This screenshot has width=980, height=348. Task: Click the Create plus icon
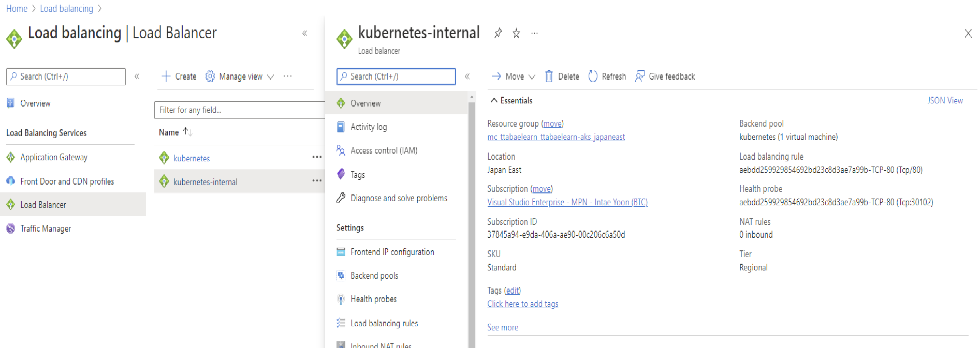coord(166,76)
